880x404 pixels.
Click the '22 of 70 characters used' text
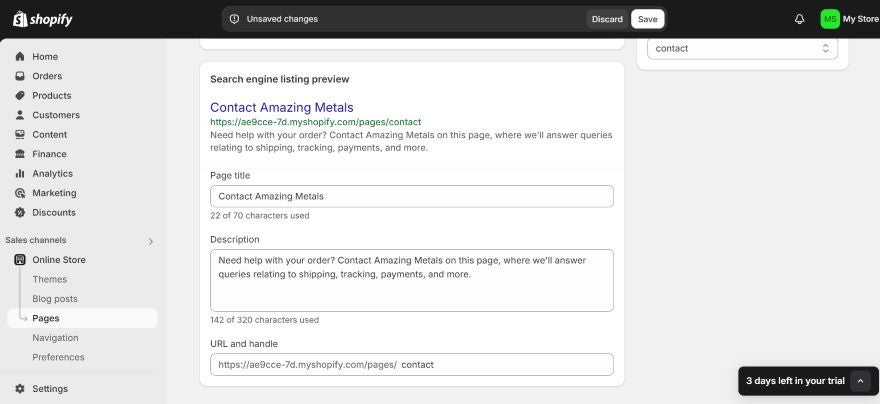(259, 215)
